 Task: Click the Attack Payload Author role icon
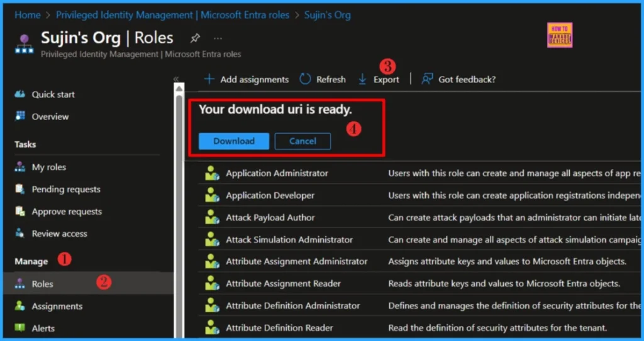pyautogui.click(x=213, y=217)
